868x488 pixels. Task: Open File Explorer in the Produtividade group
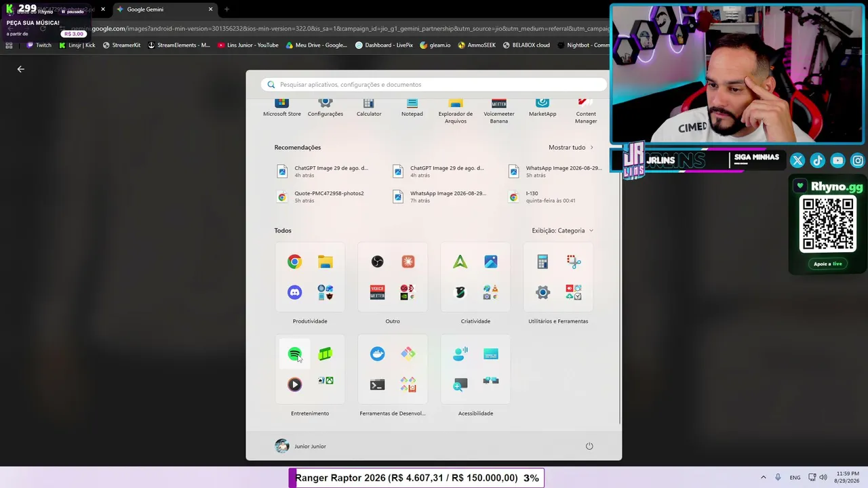(x=325, y=262)
